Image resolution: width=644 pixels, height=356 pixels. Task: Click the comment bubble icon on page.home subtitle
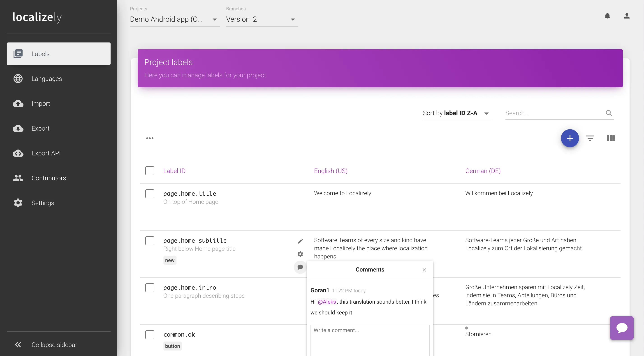[x=300, y=266]
